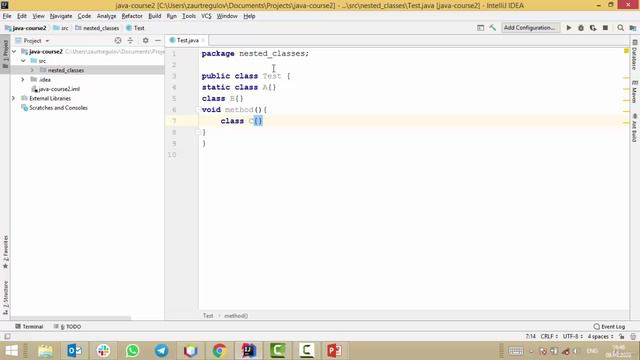Open Telegram from the taskbar
Screen dimensions: 640x360
pyautogui.click(x=162, y=351)
